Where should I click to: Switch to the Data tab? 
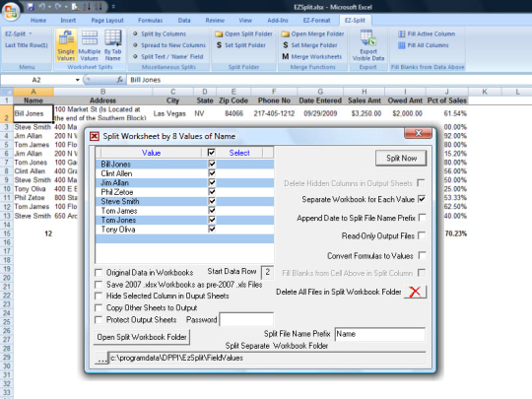(x=184, y=21)
